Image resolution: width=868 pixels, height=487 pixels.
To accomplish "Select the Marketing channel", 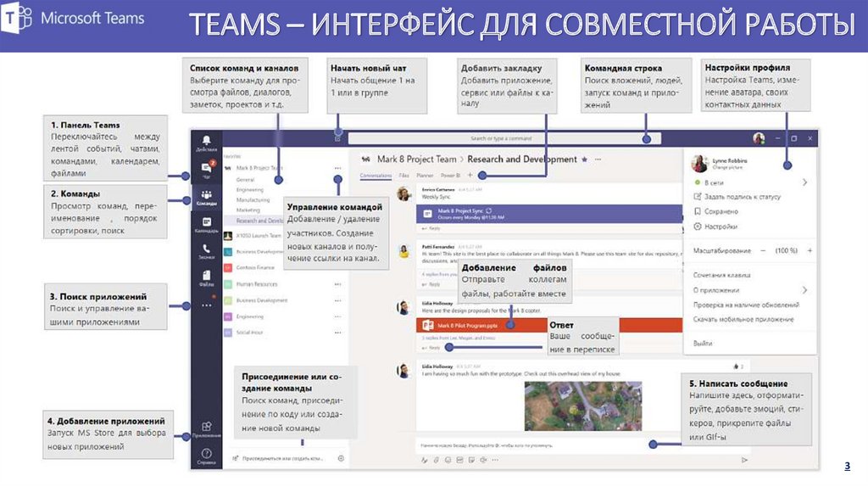I will click(248, 210).
